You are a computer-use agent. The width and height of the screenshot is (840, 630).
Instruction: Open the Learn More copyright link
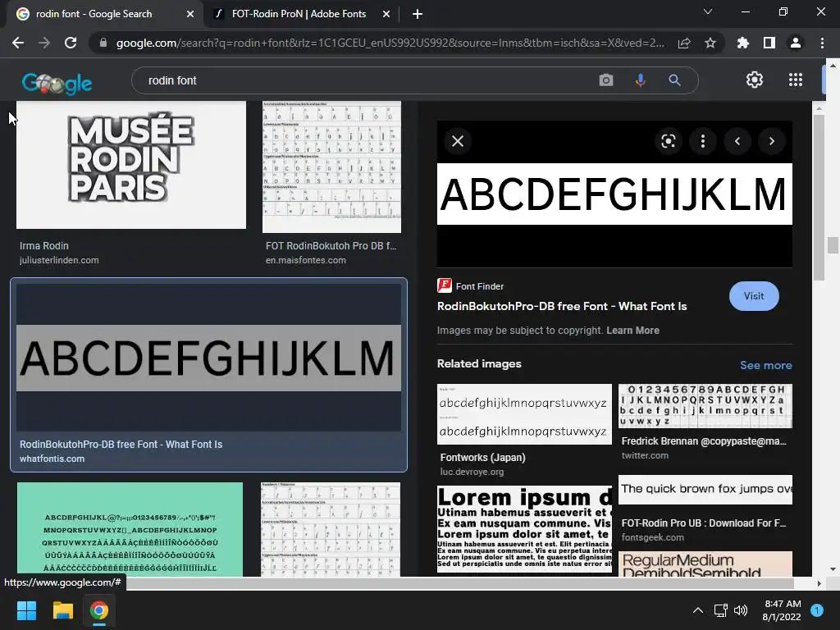point(632,330)
